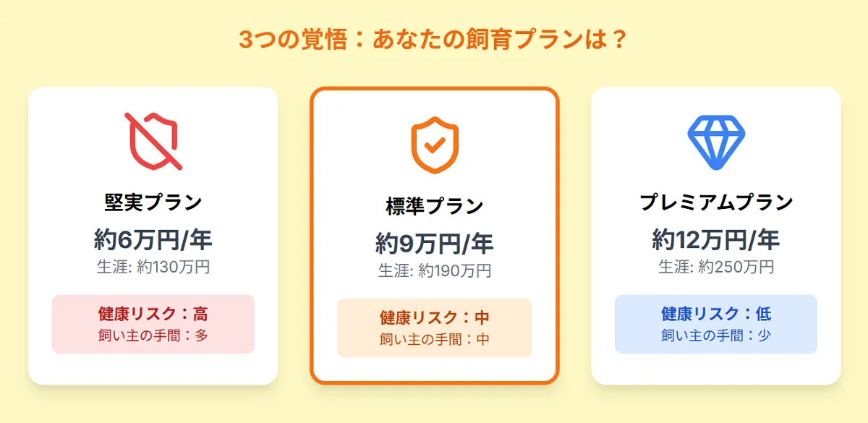Click the title 3つの覚悟：あなたの飼育プランは？

[434, 39]
